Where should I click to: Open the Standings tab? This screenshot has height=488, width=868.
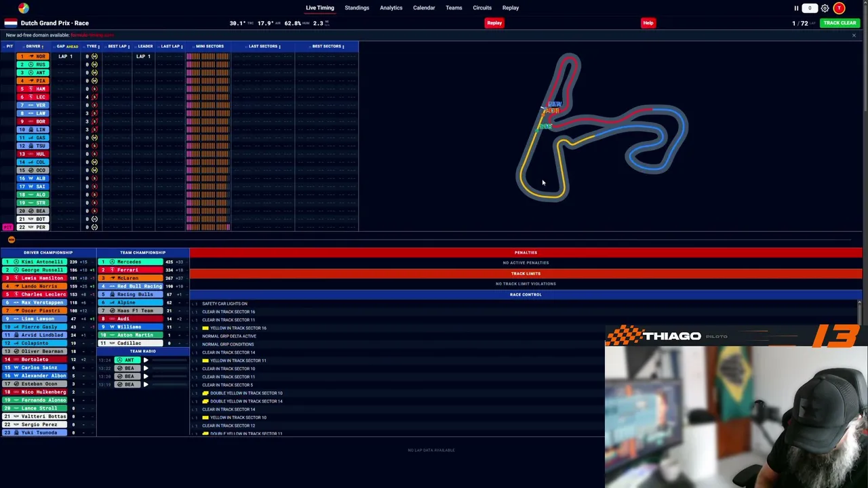tap(357, 8)
